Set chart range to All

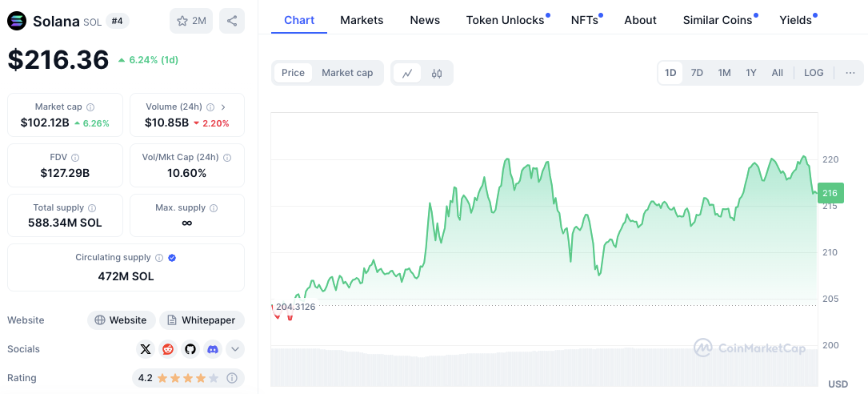[778, 73]
